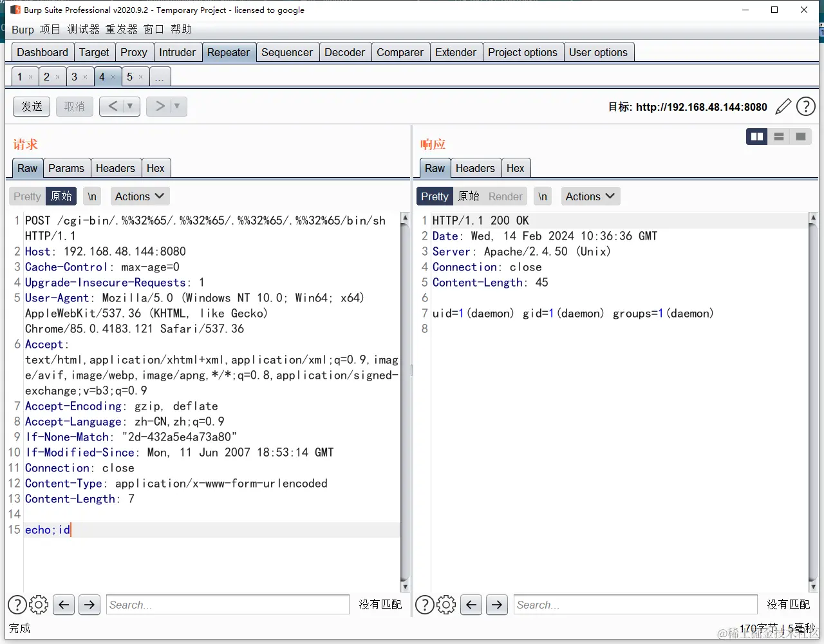Select Pretty view in response panel

(435, 196)
